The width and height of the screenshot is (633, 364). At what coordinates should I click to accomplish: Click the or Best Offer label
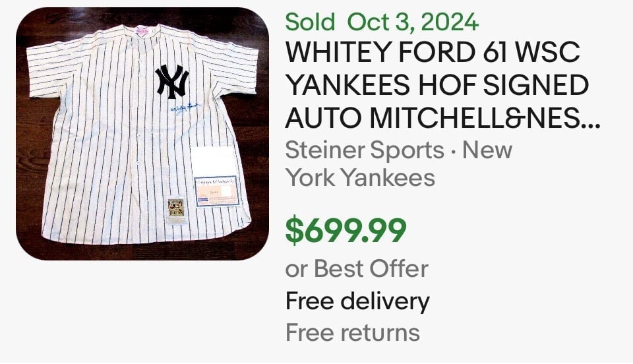pyautogui.click(x=357, y=268)
